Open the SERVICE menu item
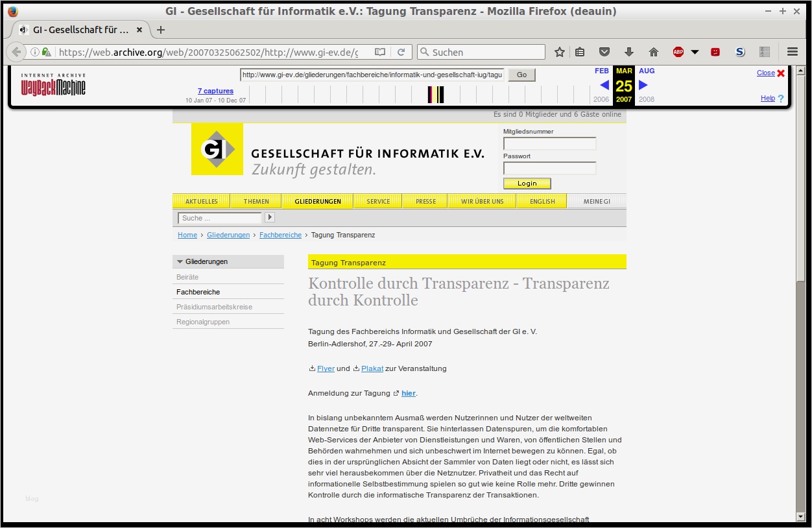 [378, 201]
